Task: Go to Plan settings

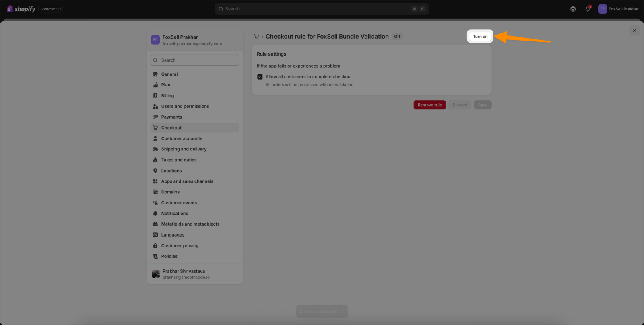Action: [195, 85]
